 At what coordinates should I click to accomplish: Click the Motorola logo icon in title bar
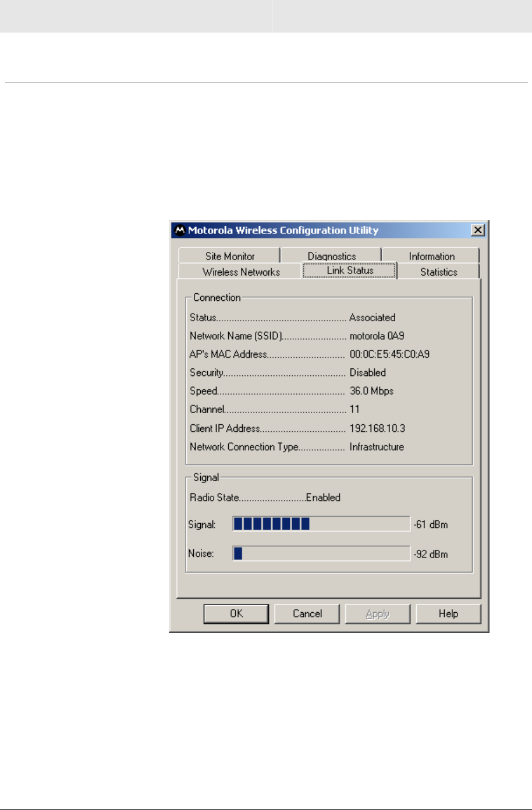(179, 230)
